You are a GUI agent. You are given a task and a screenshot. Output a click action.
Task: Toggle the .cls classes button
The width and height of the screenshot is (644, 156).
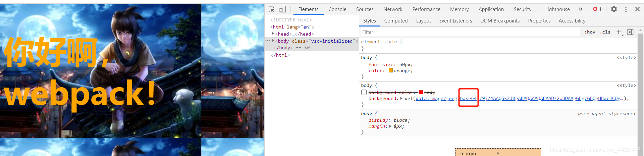(x=605, y=32)
